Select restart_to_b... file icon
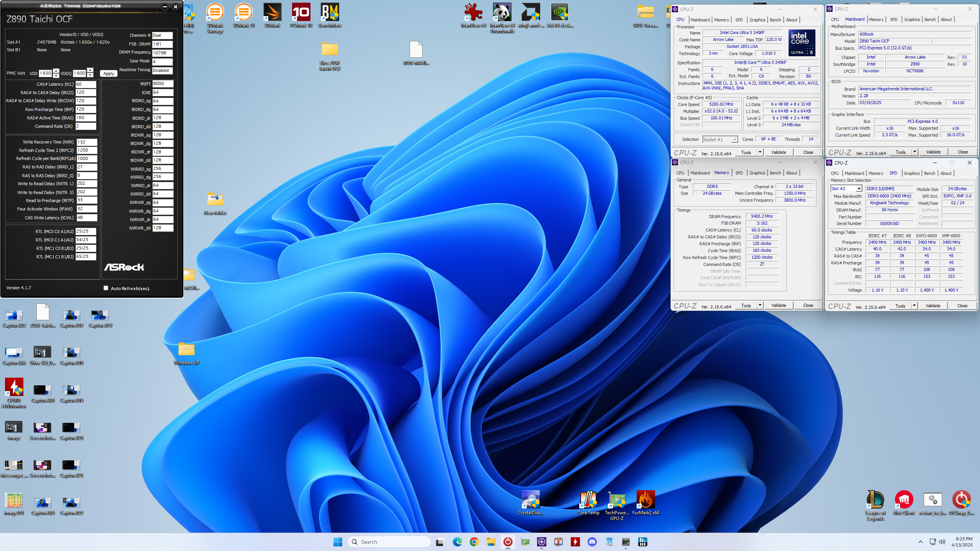 tap(933, 503)
